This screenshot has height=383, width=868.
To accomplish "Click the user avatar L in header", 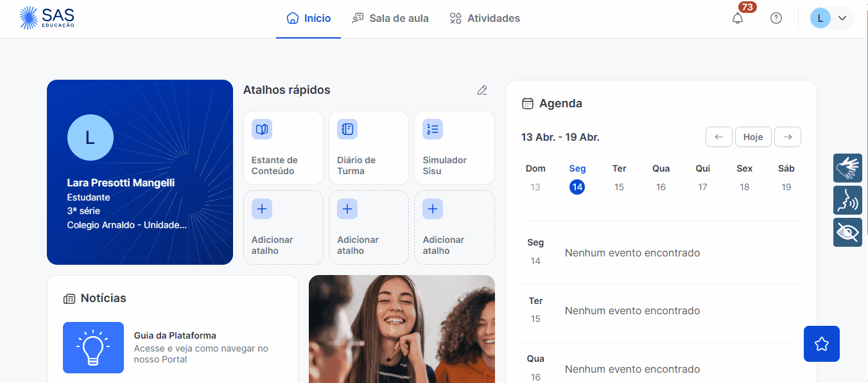I will (x=820, y=18).
